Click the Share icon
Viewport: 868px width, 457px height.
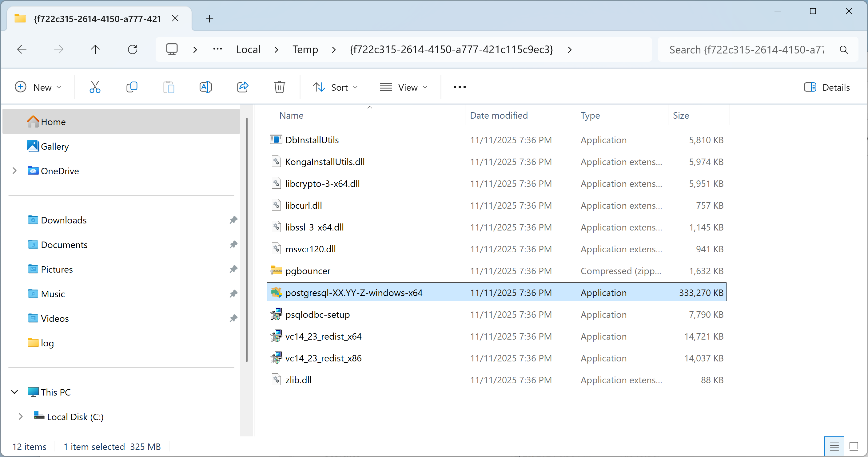243,87
